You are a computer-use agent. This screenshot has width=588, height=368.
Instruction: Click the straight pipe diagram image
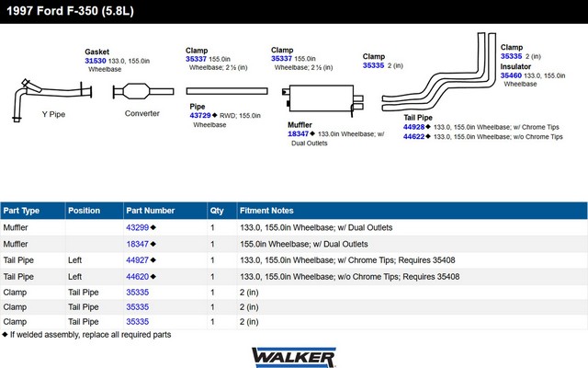227,91
